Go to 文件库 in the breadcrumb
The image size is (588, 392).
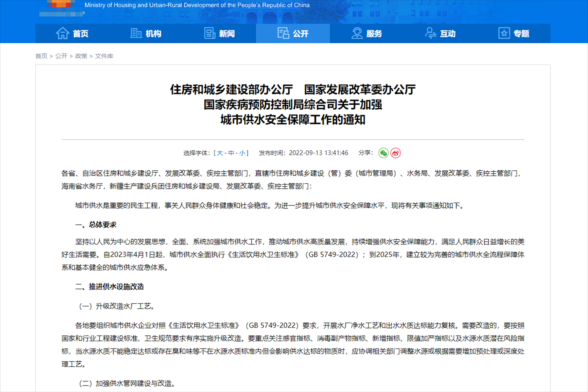pos(104,56)
